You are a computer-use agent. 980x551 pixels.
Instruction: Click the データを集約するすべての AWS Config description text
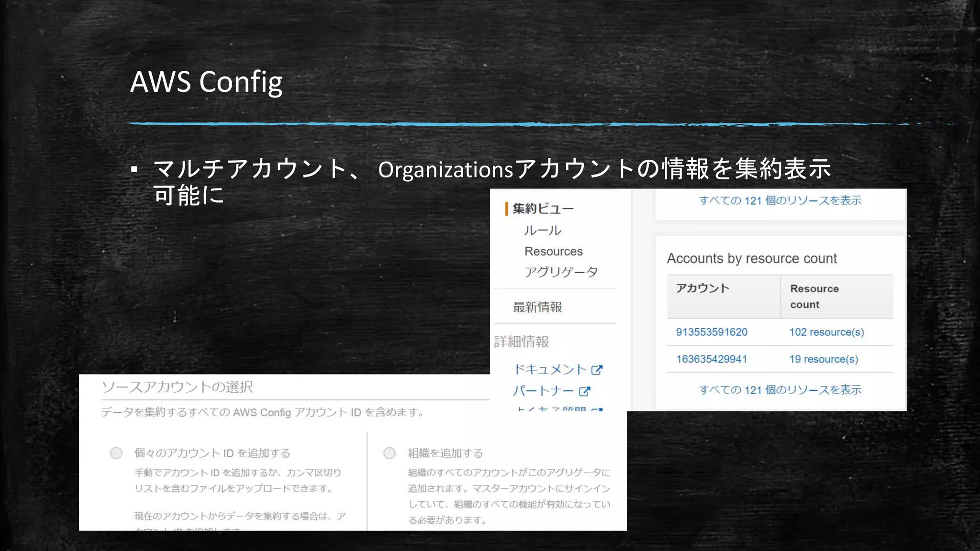pyautogui.click(x=262, y=412)
